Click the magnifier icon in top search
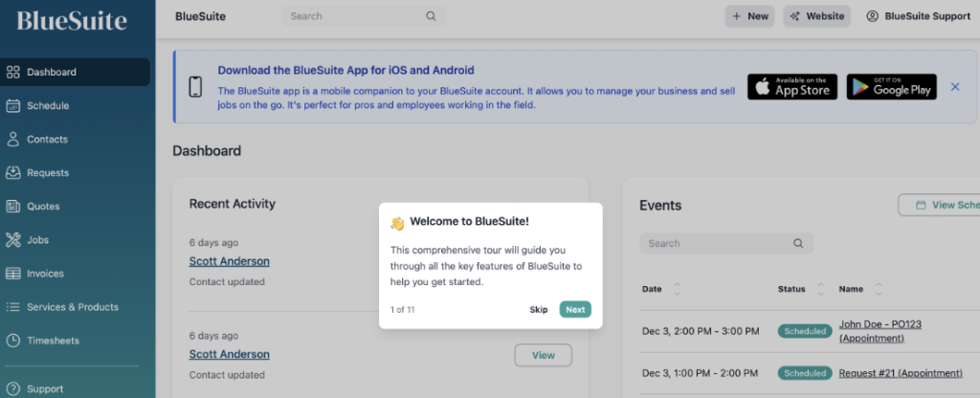 (x=431, y=16)
